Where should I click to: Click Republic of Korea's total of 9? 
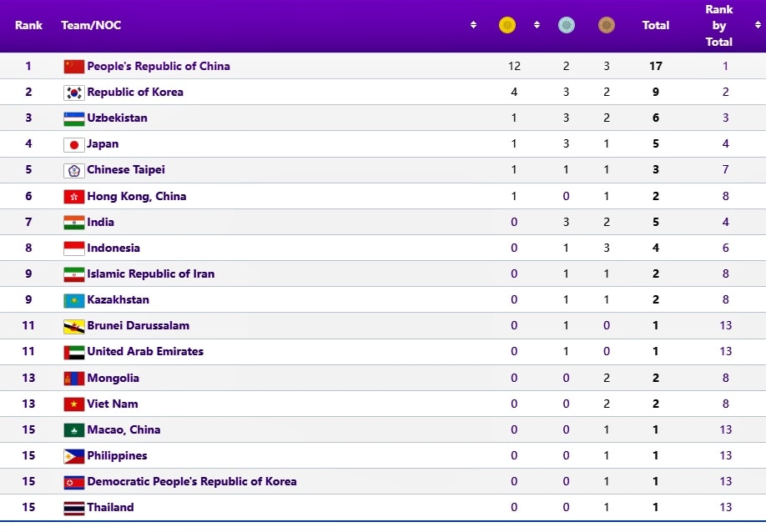[656, 92]
